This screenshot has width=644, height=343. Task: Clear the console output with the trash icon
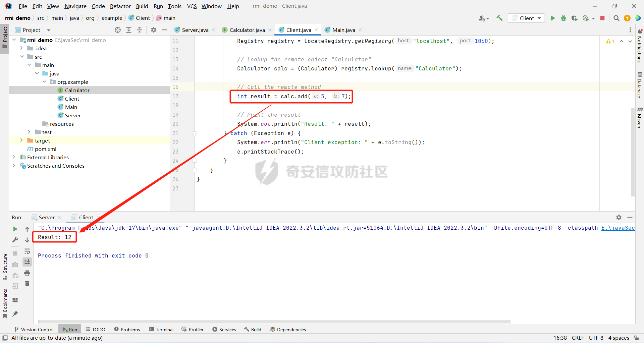pos(27,284)
